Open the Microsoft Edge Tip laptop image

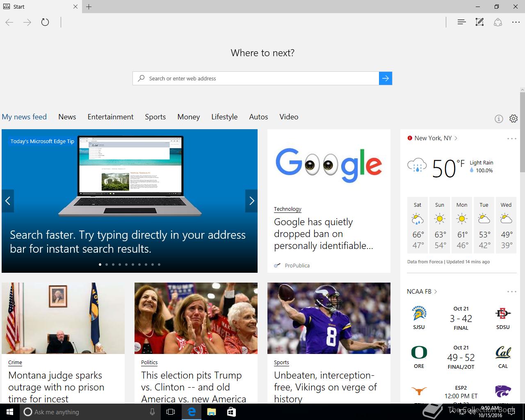130,176
